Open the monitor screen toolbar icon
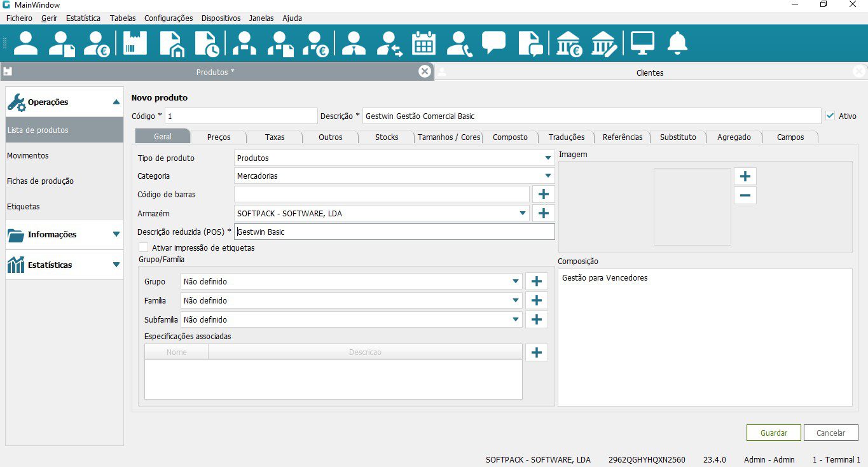The image size is (868, 467). pyautogui.click(x=642, y=43)
